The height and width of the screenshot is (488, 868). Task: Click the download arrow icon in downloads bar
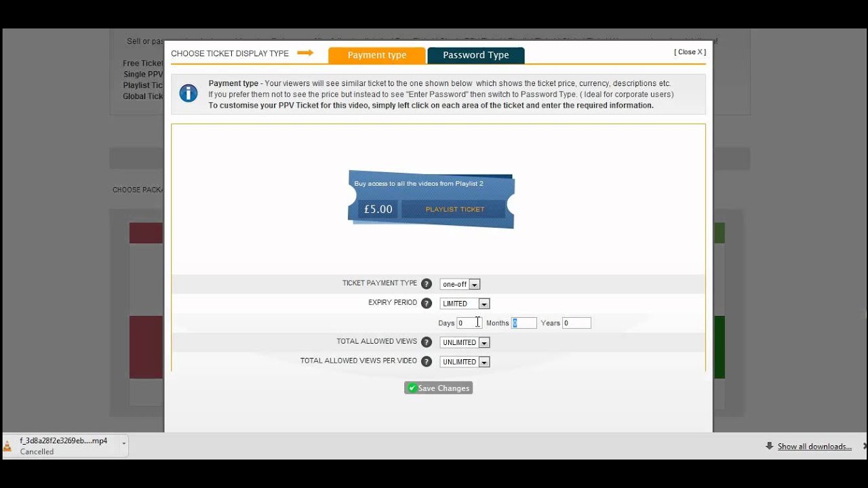[770, 446]
